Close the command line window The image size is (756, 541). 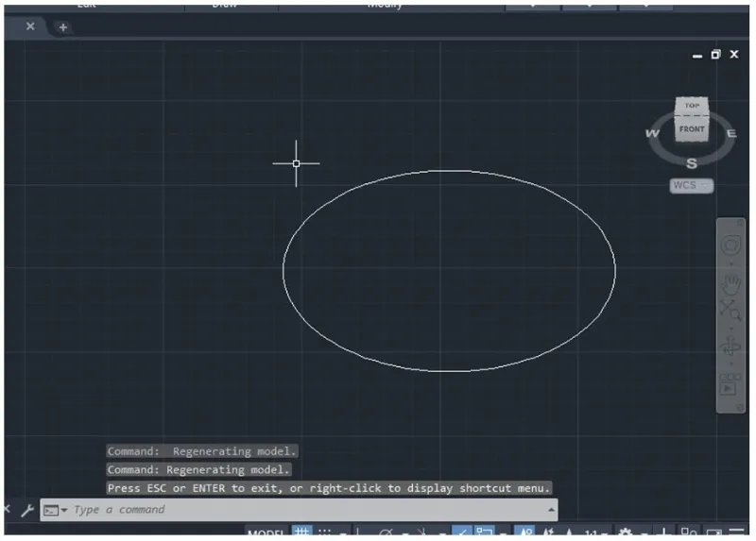[7, 509]
